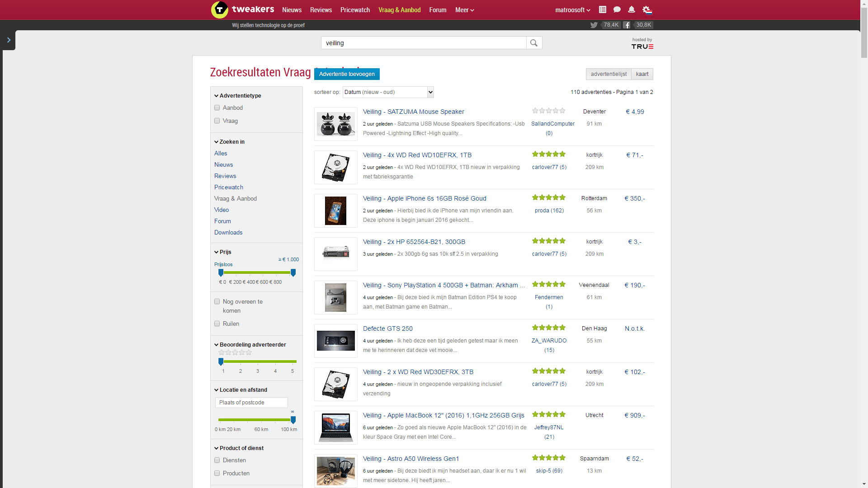
Task: Click the Tweakers logo icon
Action: coord(220,9)
